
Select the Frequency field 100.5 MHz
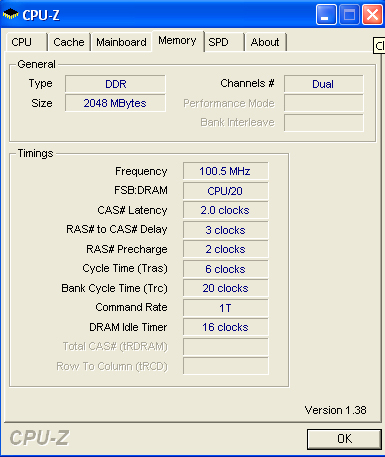pos(225,171)
